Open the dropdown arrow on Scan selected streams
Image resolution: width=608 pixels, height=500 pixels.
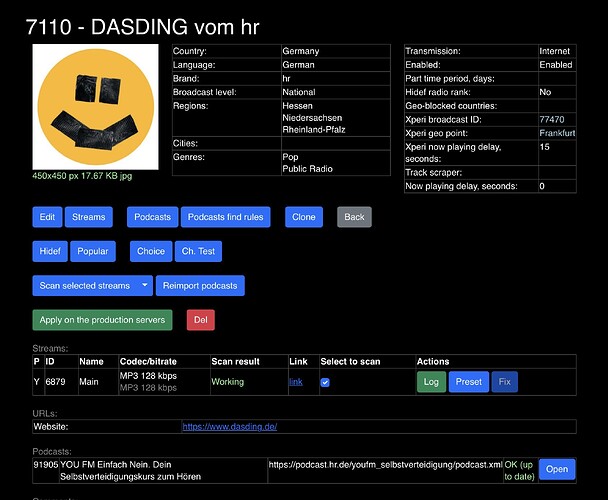click(145, 285)
